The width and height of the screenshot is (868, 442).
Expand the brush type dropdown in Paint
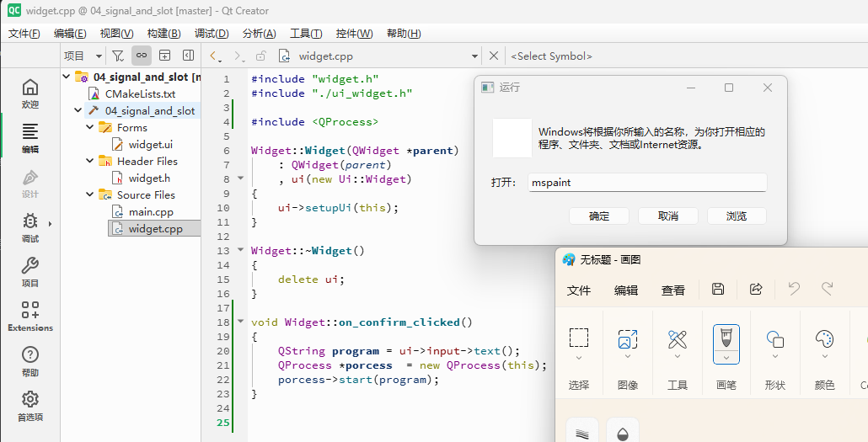click(x=726, y=357)
